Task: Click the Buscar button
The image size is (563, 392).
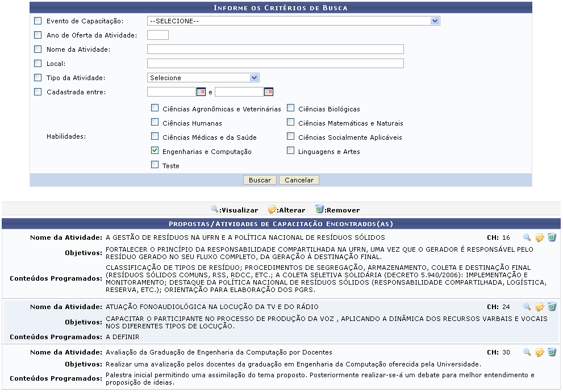Action: 260,180
